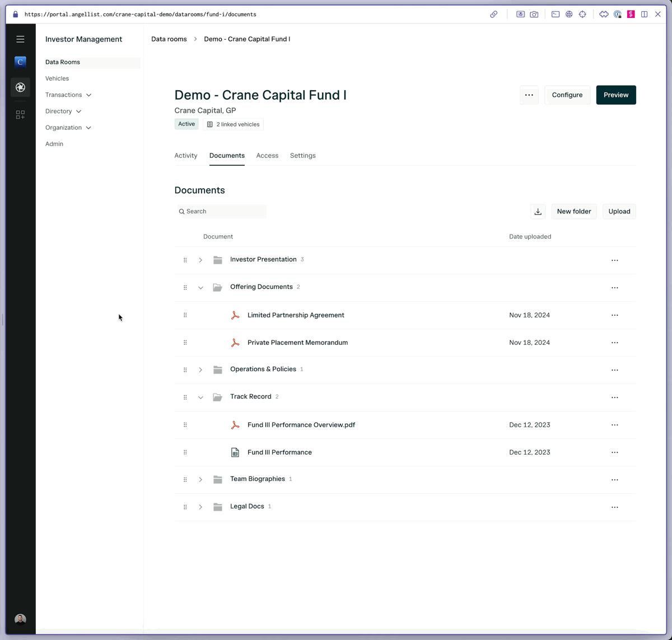Expand the Directory sidebar menu

(x=63, y=111)
